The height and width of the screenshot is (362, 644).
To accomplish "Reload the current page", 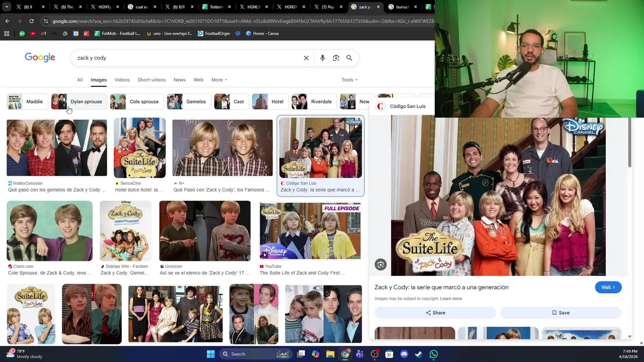I will pyautogui.click(x=31, y=21).
